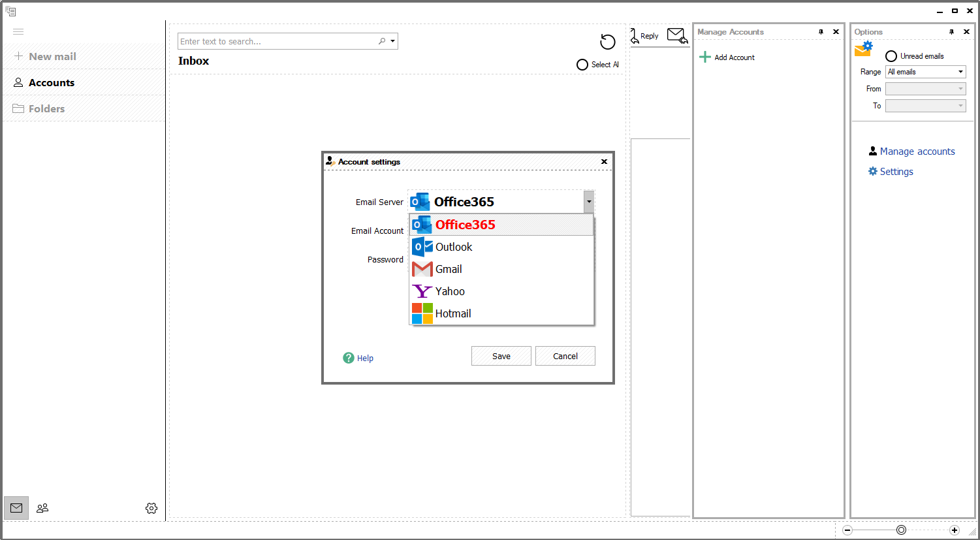This screenshot has height=540, width=980.
Task: Choose Gmail from the server list
Action: pos(501,269)
